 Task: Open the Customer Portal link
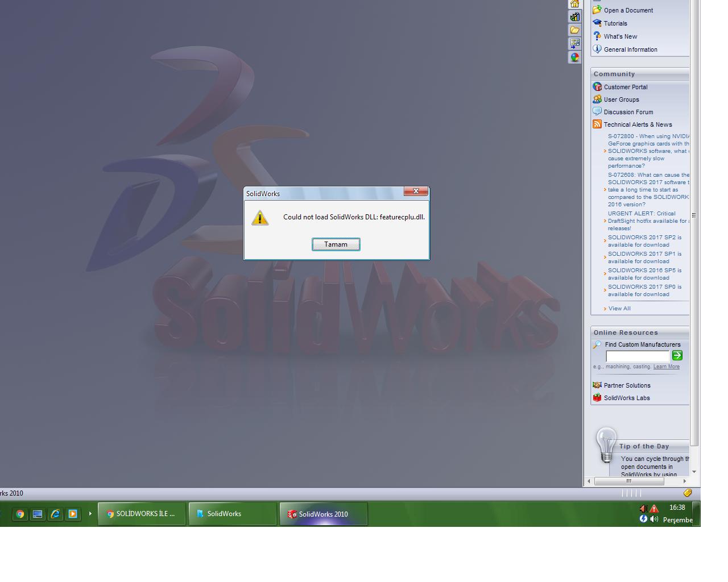626,87
